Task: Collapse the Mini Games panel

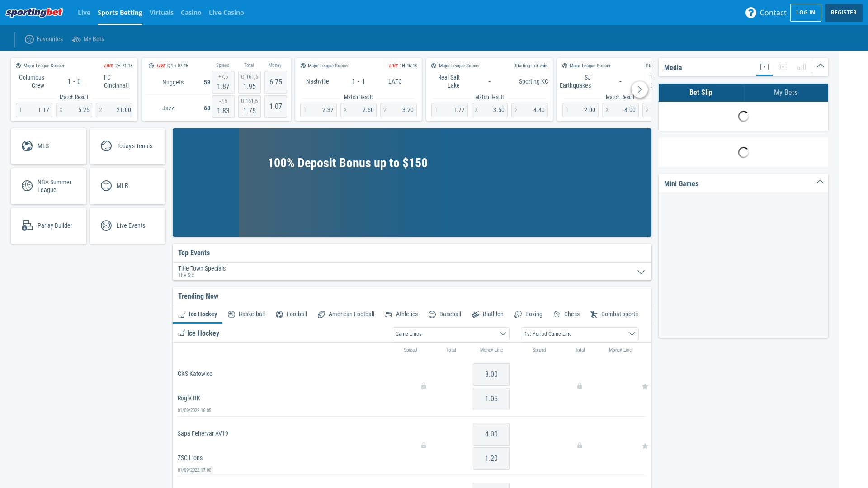Action: tap(821, 182)
